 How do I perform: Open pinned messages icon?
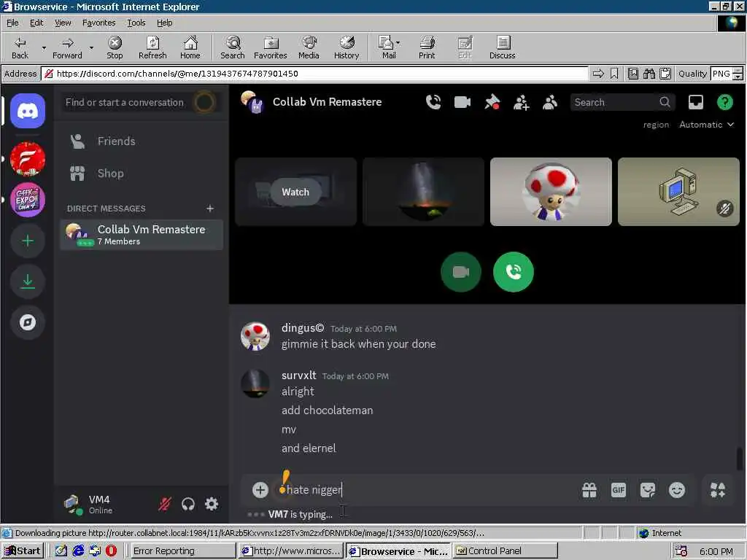pyautogui.click(x=492, y=102)
